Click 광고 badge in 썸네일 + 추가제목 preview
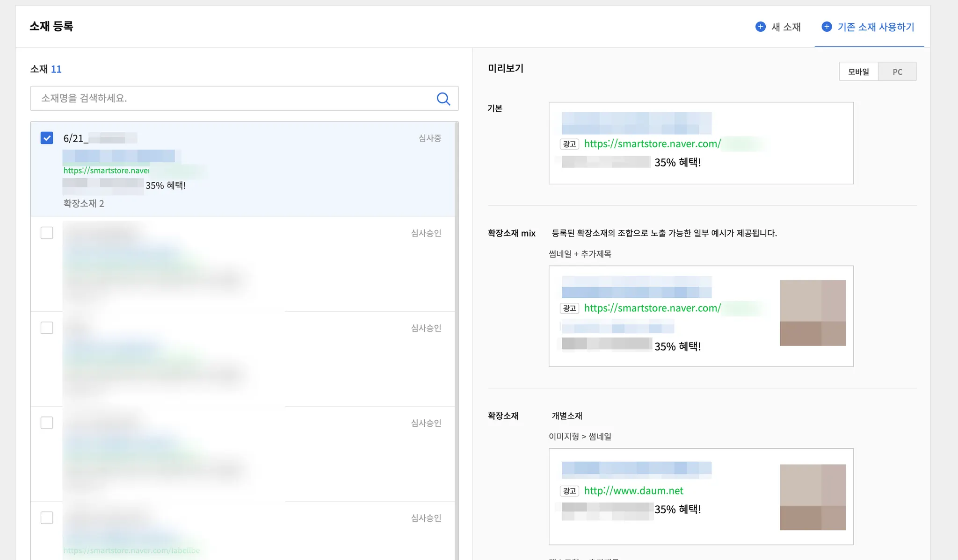Screen dimensions: 958x560 coord(569,309)
